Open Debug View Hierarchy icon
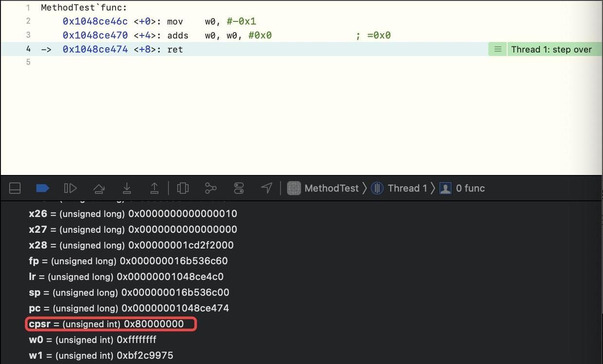Screen dimensions: 603x364 coord(183,188)
